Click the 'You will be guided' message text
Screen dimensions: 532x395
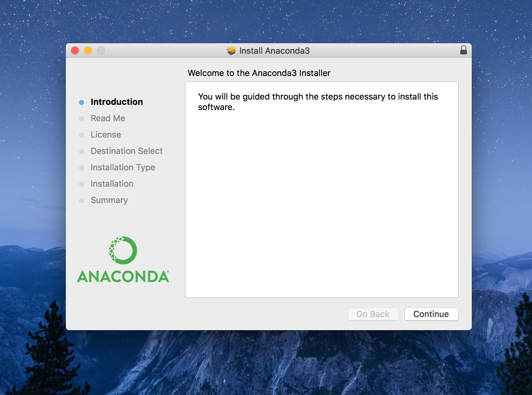(318, 102)
